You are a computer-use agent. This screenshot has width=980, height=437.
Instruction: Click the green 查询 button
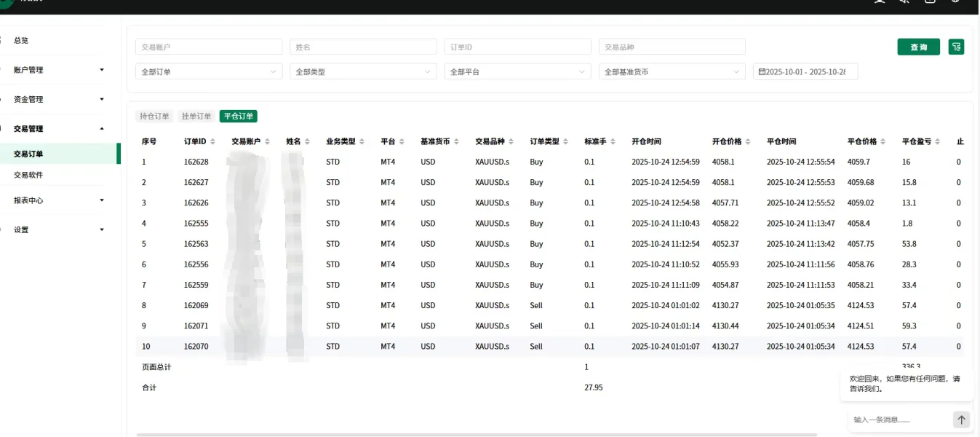coord(918,47)
